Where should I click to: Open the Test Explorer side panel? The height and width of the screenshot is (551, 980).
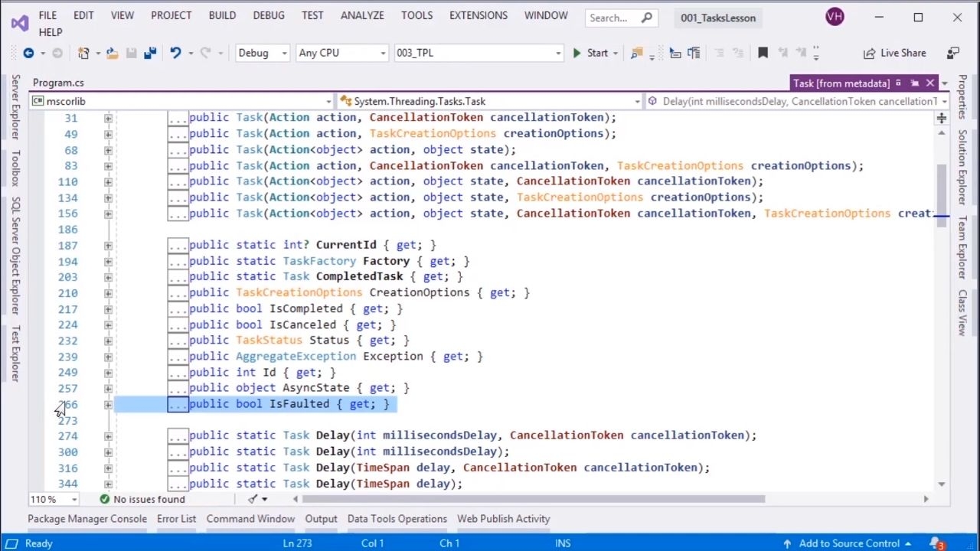pyautogui.click(x=15, y=353)
